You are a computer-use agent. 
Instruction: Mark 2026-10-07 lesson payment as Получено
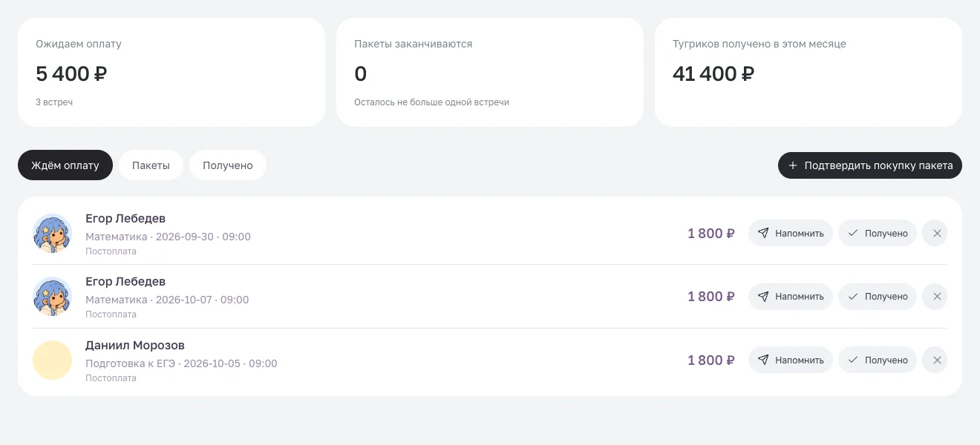tap(878, 297)
